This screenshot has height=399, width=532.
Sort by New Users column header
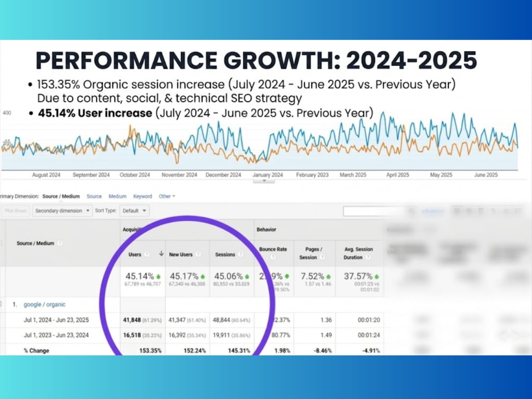181,254
